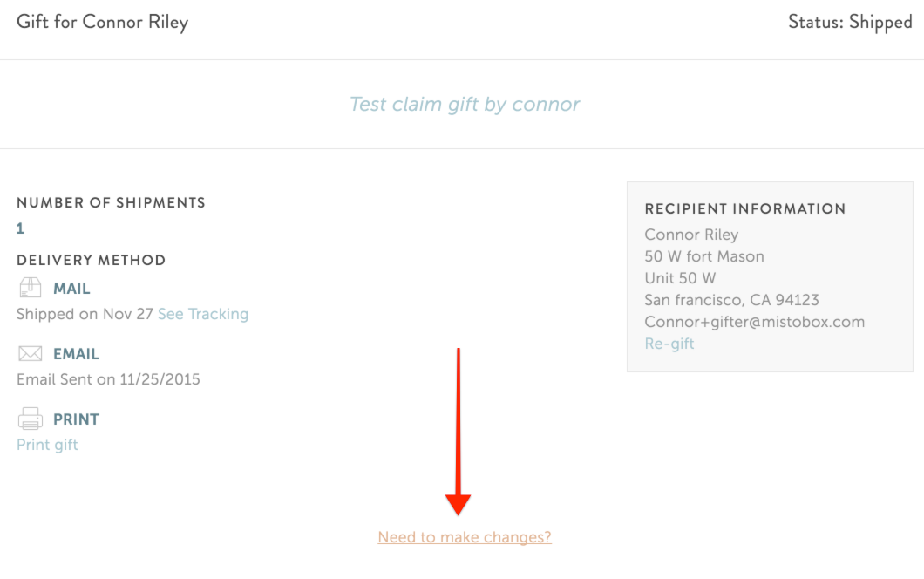This screenshot has width=924, height=579.
Task: Open the Need to make changes link
Action: click(x=465, y=537)
